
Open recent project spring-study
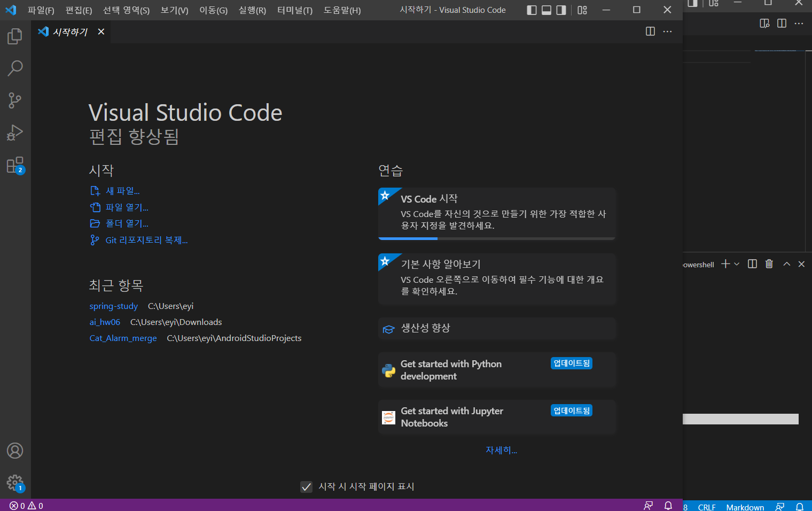coord(113,306)
